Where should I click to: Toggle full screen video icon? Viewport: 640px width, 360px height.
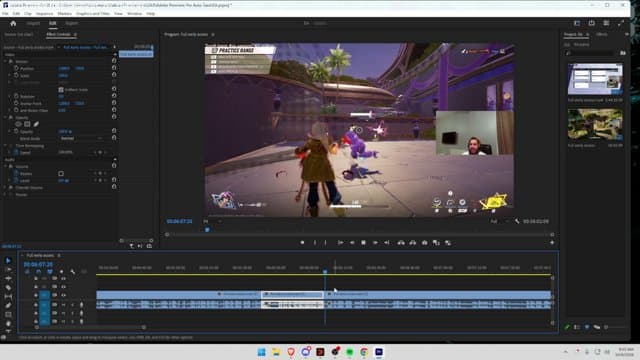[x=620, y=23]
